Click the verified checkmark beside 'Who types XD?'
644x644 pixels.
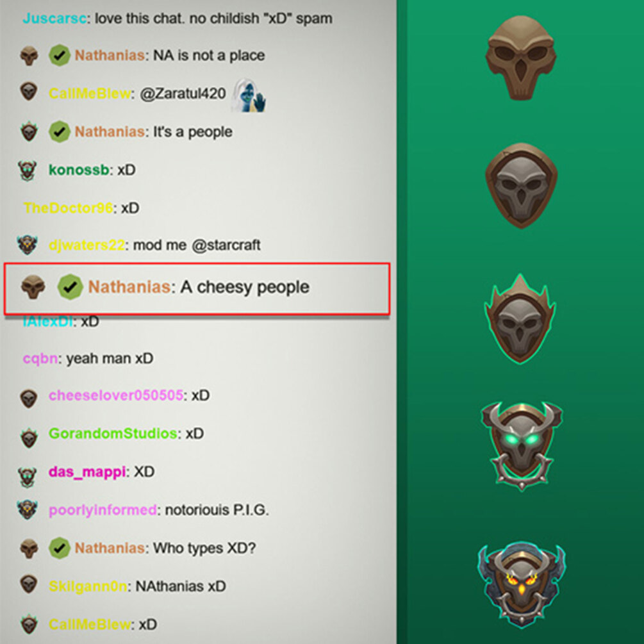(59, 549)
